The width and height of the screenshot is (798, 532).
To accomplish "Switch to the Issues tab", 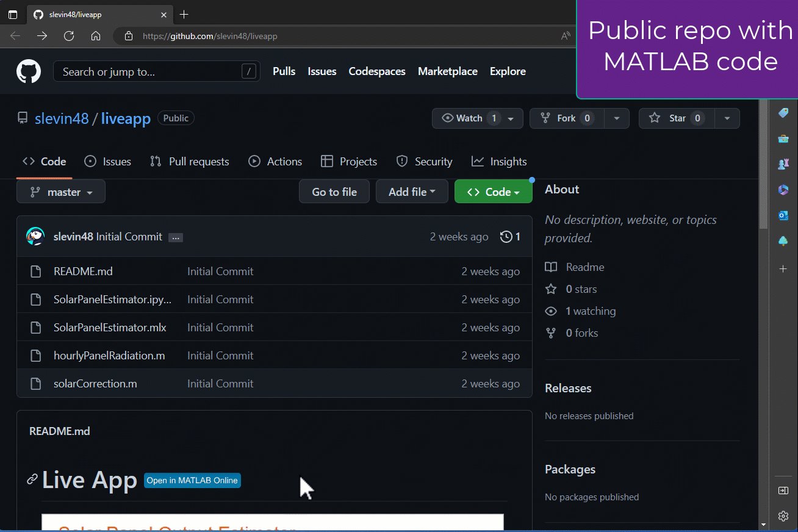I will coord(108,162).
